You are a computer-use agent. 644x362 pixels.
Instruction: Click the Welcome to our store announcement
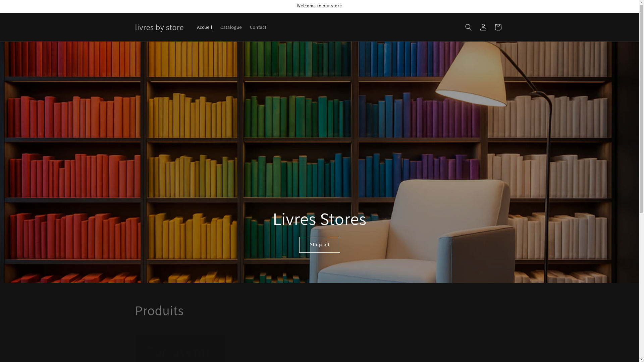319,6
